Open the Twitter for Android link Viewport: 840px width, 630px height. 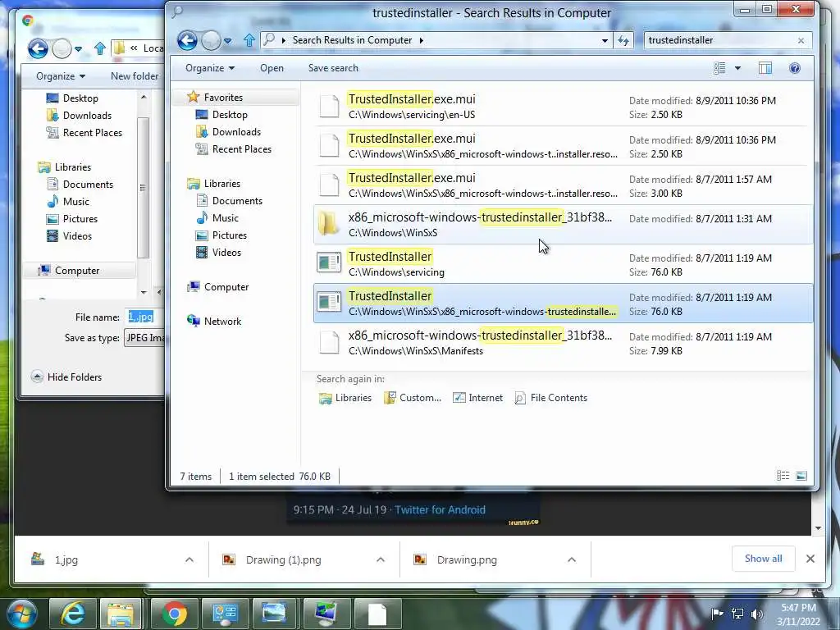[x=440, y=510]
